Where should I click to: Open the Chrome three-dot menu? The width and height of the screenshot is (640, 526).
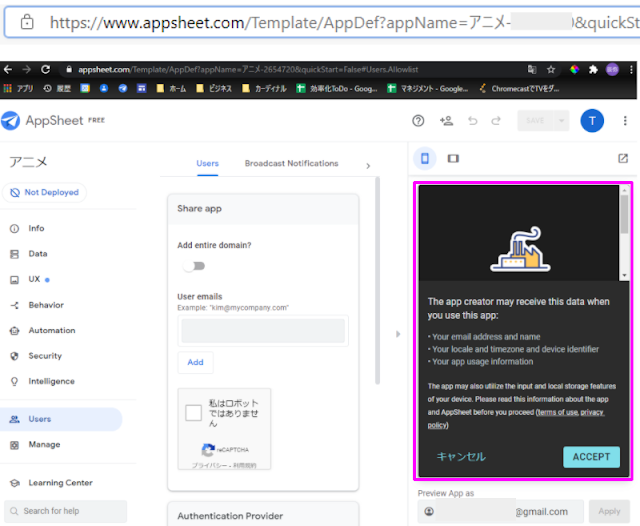tap(631, 70)
